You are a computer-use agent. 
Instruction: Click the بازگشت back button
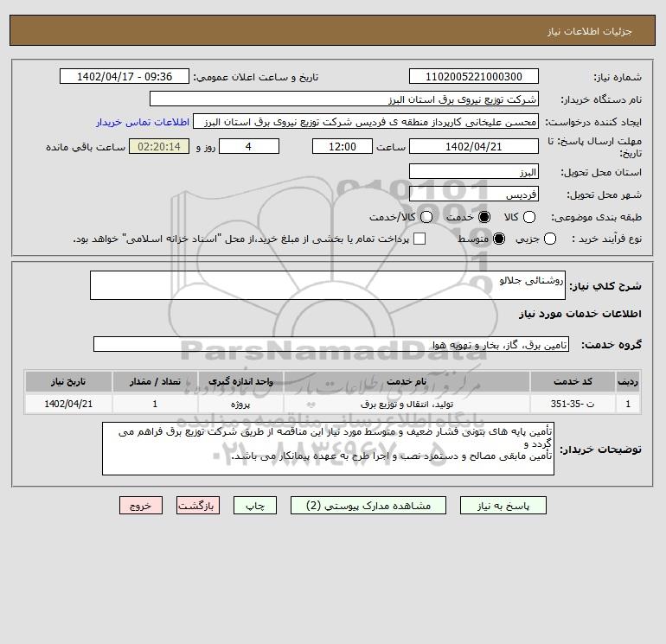(198, 506)
